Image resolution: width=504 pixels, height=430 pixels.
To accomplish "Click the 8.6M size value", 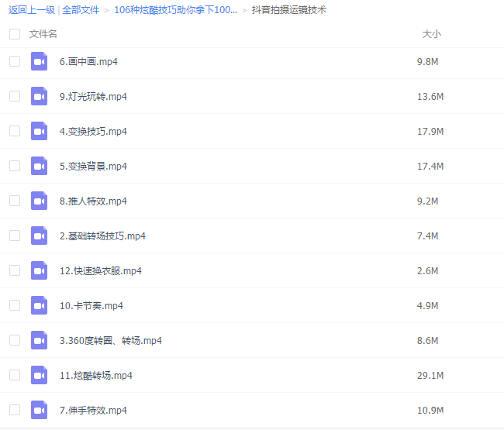I will click(x=427, y=340).
